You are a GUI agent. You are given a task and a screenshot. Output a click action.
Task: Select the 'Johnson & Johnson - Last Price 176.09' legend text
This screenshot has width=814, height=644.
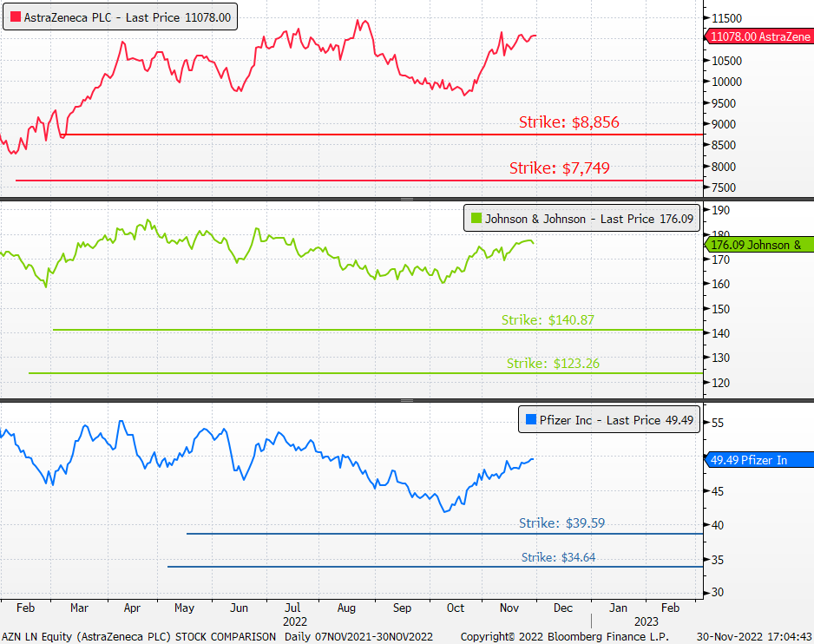click(x=589, y=219)
